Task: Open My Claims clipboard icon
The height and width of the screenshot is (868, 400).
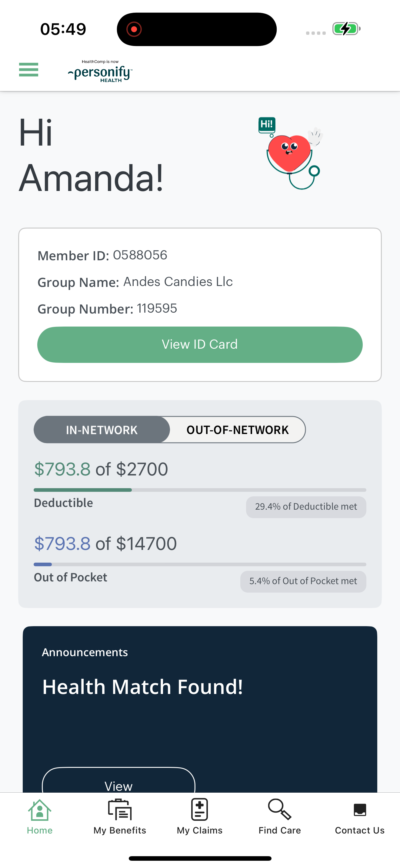Action: pos(200,810)
